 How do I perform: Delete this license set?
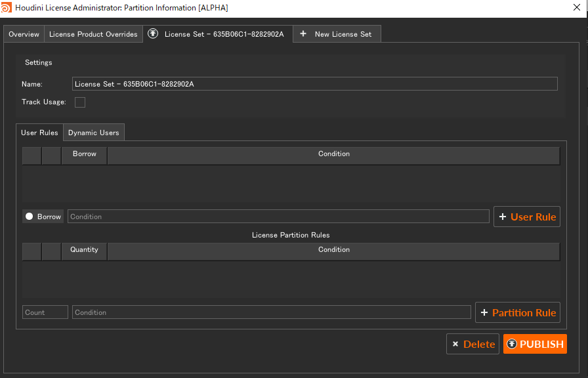pyautogui.click(x=473, y=345)
